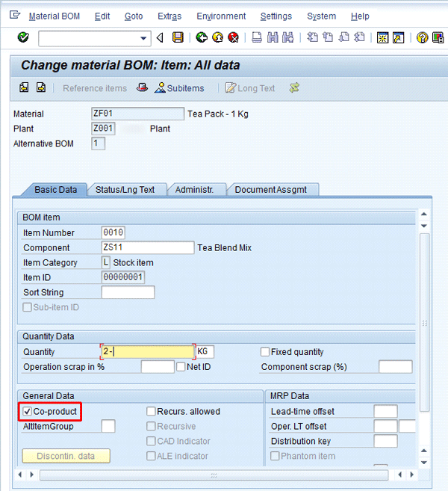Image resolution: width=448 pixels, height=491 pixels.
Task: Click the green Enter checkmark icon
Action: coord(23,37)
